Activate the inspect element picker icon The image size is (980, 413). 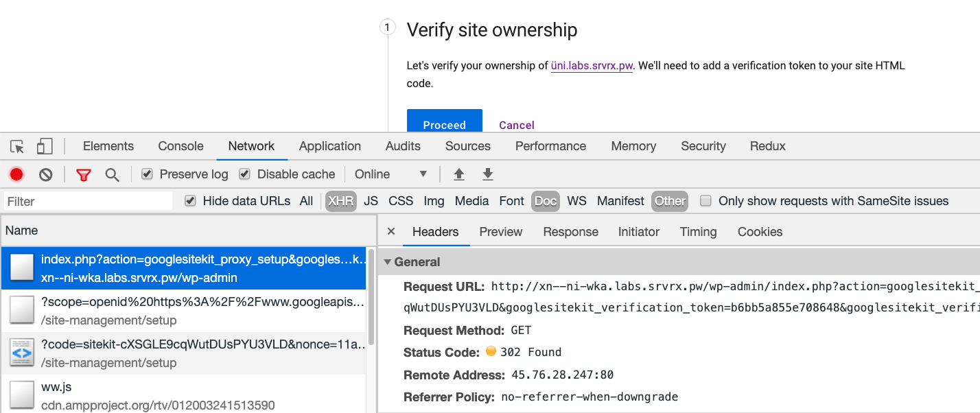coord(18,146)
